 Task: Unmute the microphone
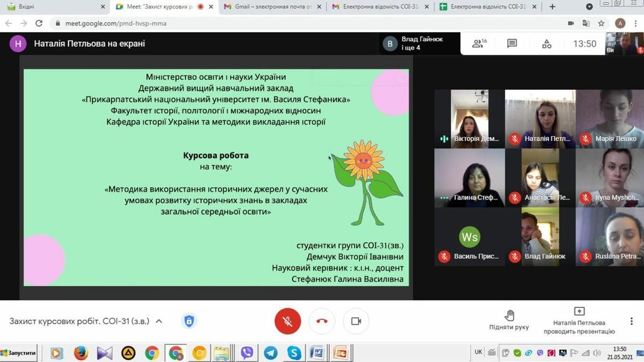[x=287, y=321]
